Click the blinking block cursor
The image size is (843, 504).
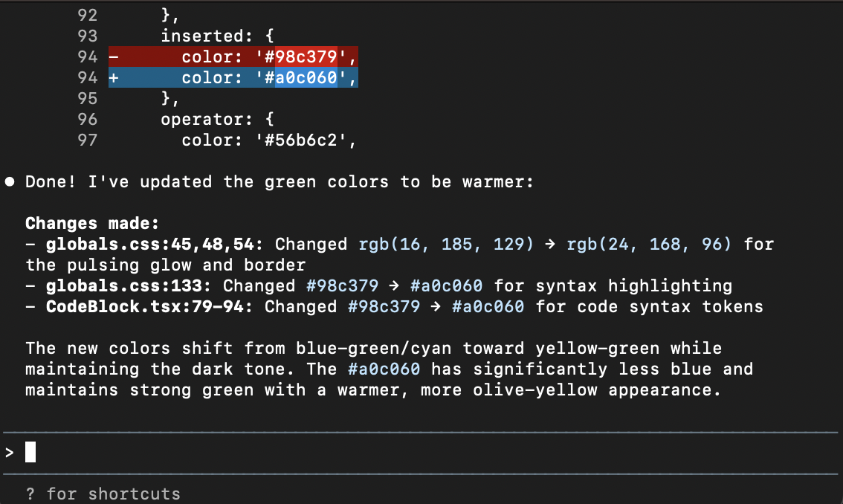pos(30,451)
